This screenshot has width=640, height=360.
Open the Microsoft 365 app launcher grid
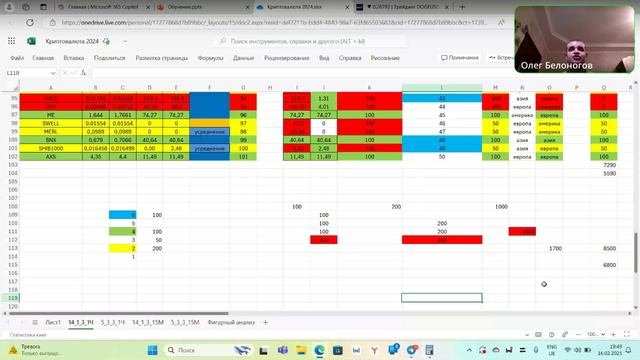[x=11, y=41]
